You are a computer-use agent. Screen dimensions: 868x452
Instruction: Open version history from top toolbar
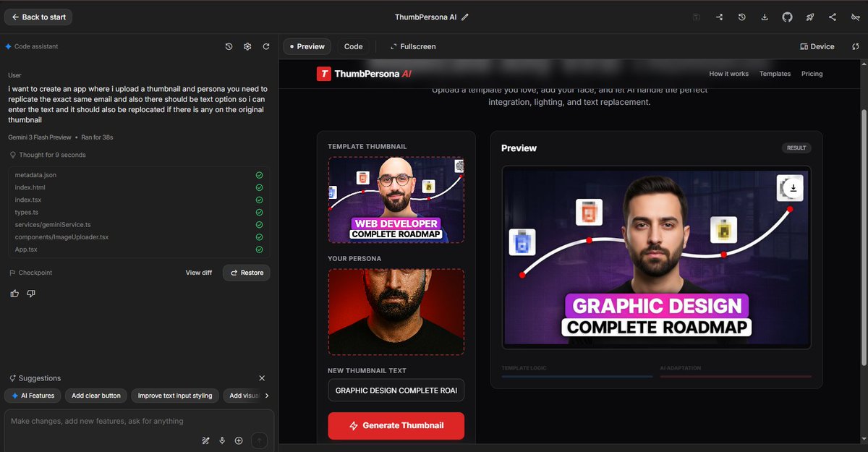pos(741,17)
